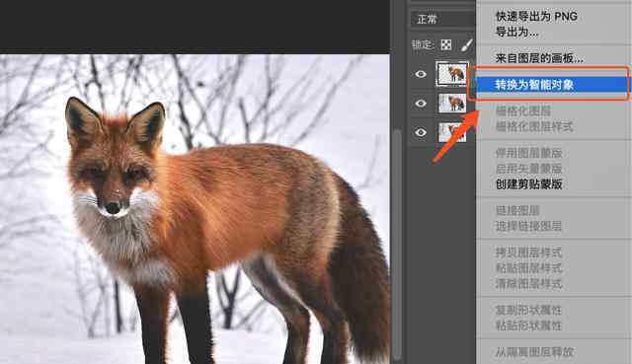Viewport: 632px width, 364px height.
Task: Select 创建剪贴蒙版 in the context menu
Action: [x=529, y=184]
